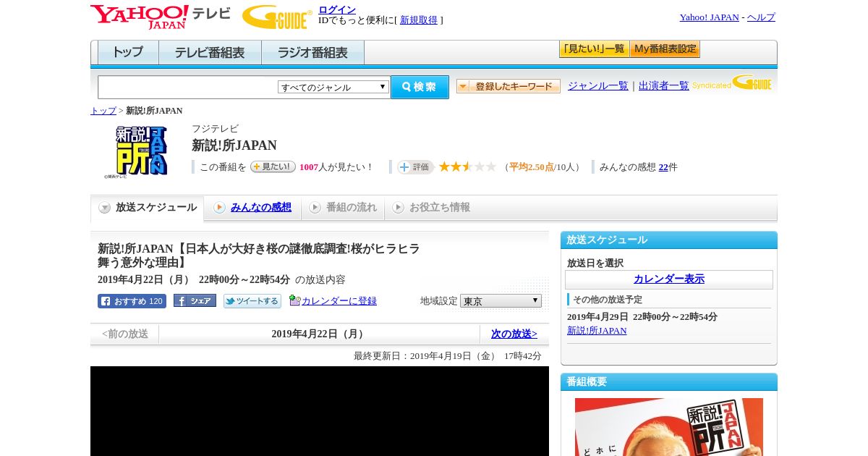
Task: Click the orange arrow icon on みんなの感想 tab
Action: tap(219, 208)
